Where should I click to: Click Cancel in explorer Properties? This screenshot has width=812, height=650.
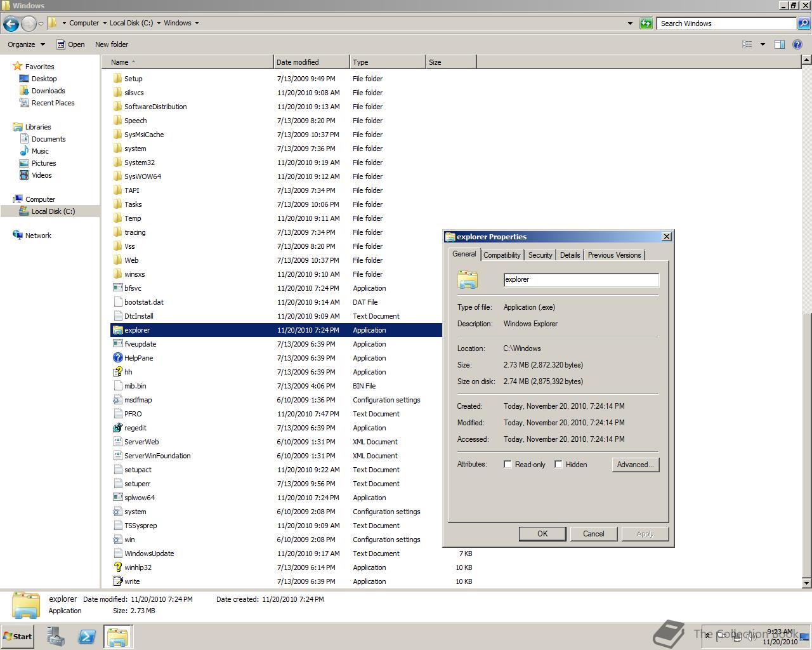594,534
